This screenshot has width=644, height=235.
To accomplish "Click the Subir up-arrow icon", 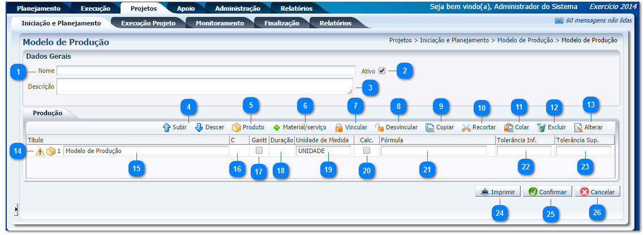I will coord(167,128).
